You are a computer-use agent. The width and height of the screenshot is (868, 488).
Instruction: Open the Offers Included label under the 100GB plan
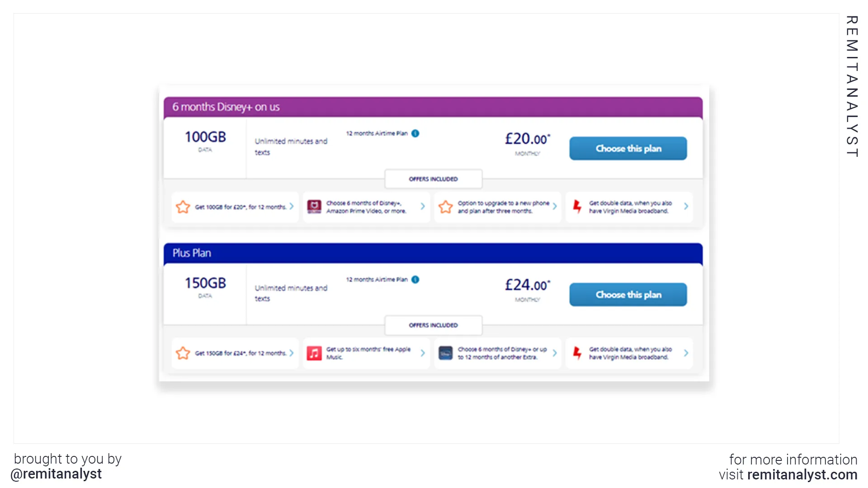pos(433,179)
